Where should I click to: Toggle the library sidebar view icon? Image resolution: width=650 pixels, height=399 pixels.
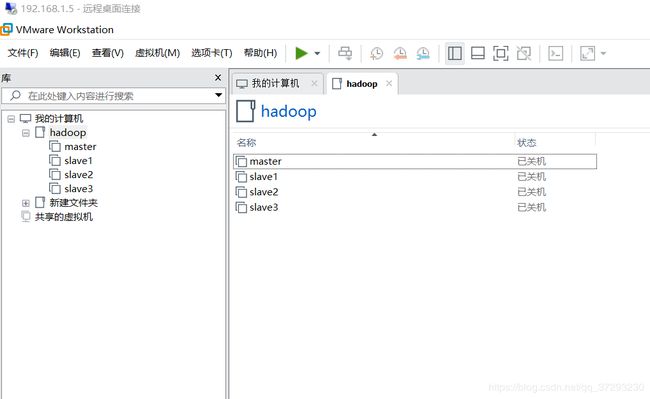(455, 53)
